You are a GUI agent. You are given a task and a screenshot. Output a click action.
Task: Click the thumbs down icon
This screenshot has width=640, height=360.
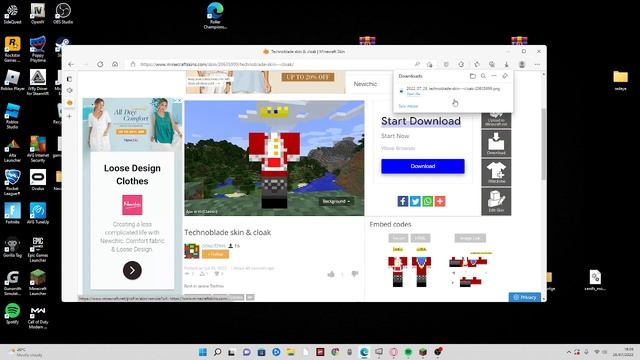(355, 274)
